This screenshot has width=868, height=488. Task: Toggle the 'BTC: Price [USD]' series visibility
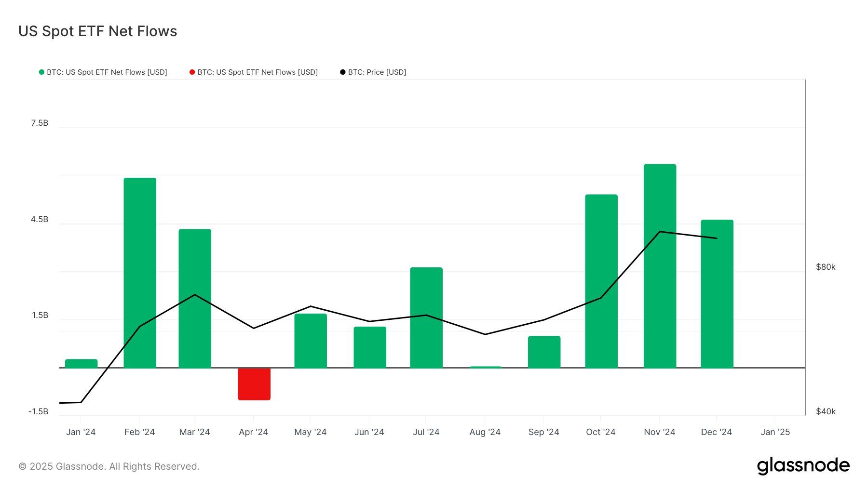377,72
